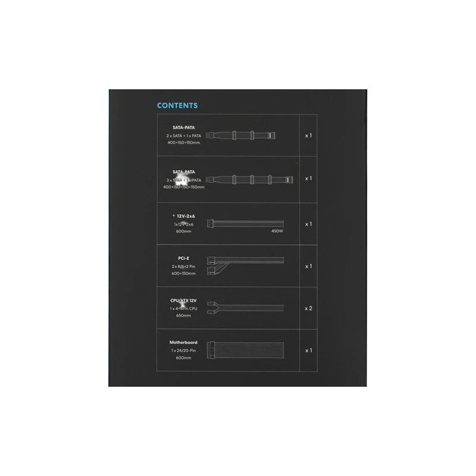The width and height of the screenshot is (476, 476).
Task: Click the '1x12V-2x6' description text
Action: (184, 224)
